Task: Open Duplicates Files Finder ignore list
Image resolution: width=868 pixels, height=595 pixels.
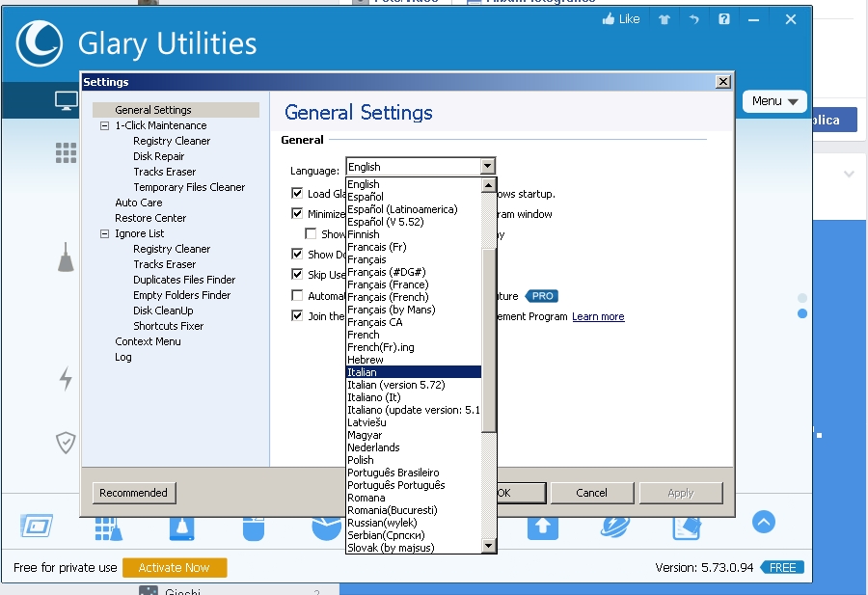Action: tap(184, 280)
